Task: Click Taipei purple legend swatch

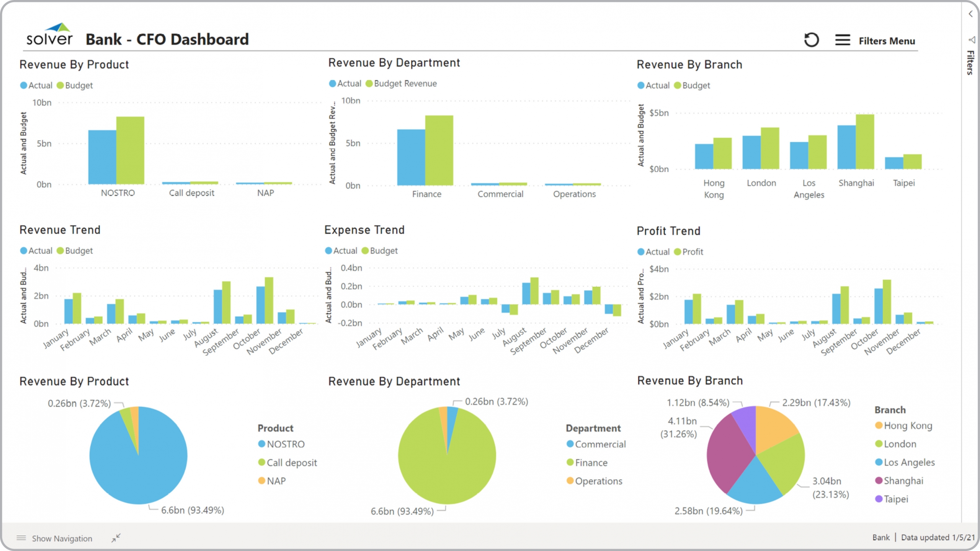Action: (879, 499)
